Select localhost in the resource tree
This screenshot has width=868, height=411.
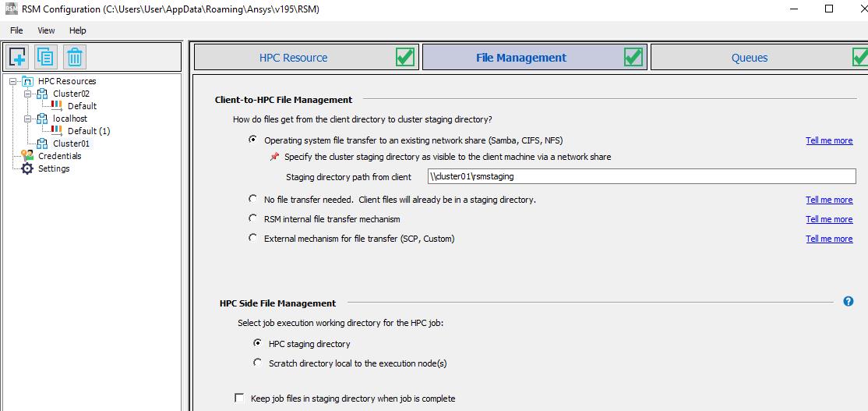tap(70, 119)
